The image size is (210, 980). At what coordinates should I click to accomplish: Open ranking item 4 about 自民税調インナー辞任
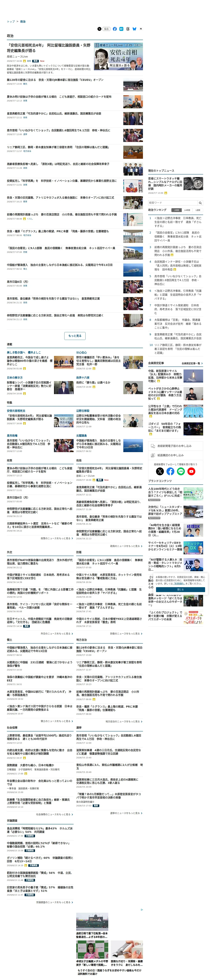(x=178, y=266)
